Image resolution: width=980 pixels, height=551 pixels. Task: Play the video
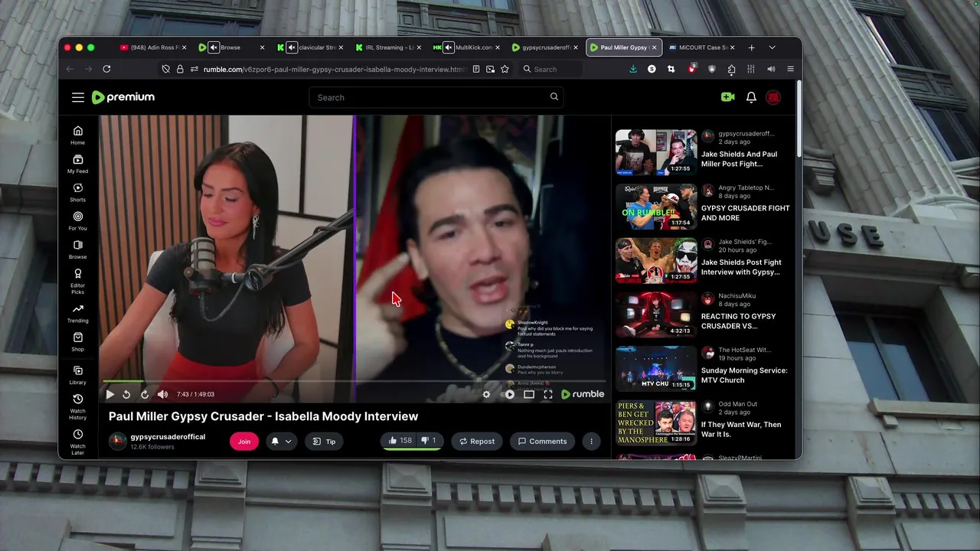coord(109,394)
